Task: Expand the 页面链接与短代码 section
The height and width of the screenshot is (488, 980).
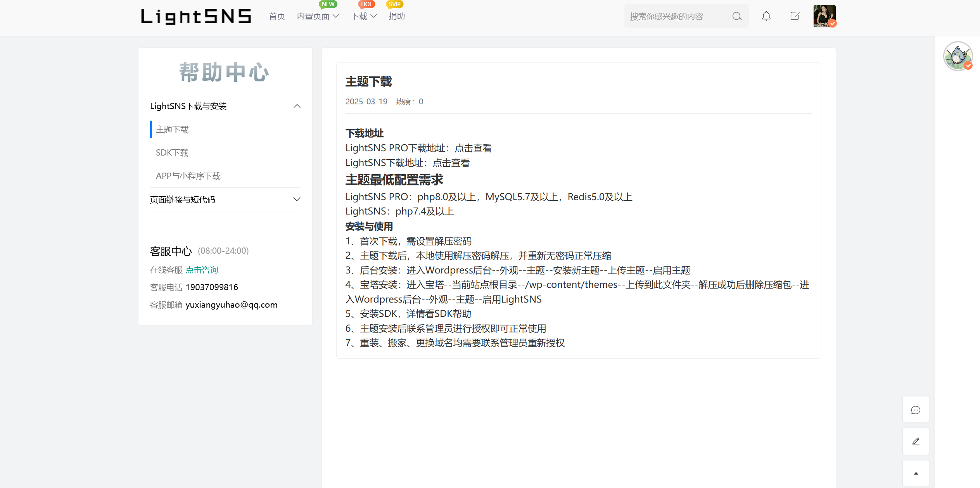Action: pyautogui.click(x=225, y=199)
